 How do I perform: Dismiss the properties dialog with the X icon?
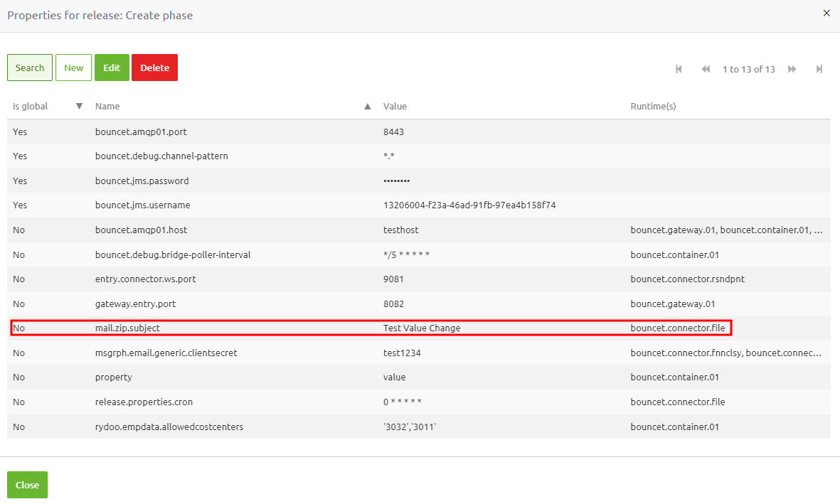coord(826,13)
